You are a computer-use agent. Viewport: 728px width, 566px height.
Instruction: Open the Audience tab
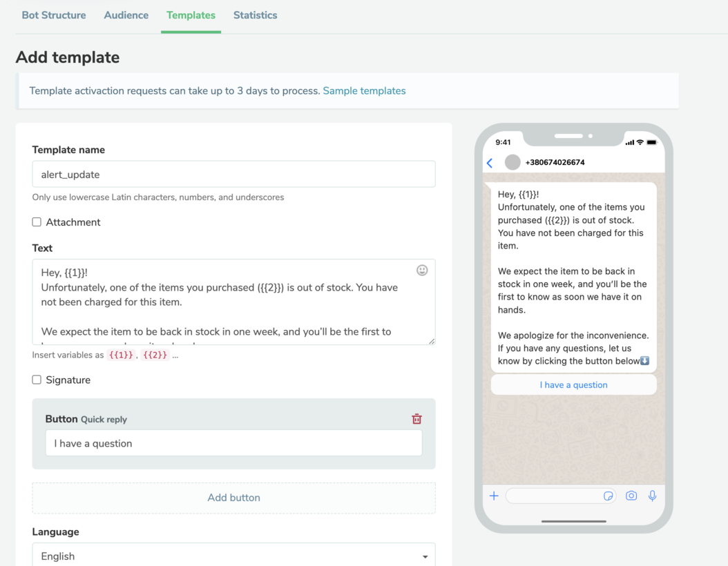126,15
